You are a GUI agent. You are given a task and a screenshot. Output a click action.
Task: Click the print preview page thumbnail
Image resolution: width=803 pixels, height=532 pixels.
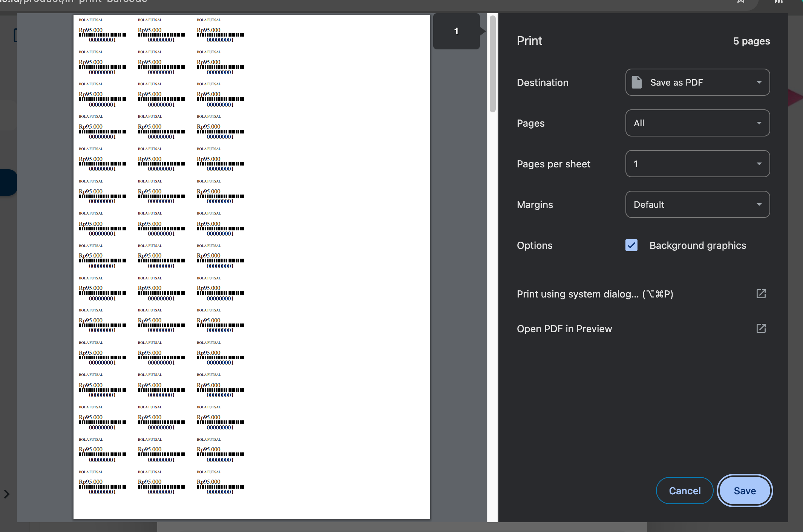pos(252,267)
